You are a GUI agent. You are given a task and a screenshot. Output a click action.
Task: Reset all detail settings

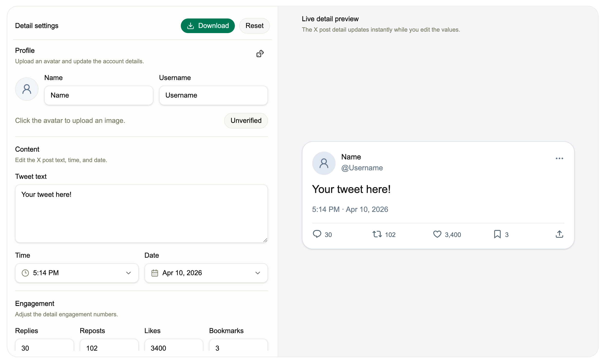(x=254, y=26)
